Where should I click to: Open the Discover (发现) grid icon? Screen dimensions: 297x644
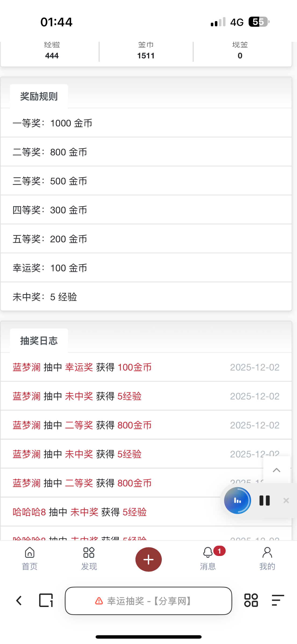click(89, 553)
